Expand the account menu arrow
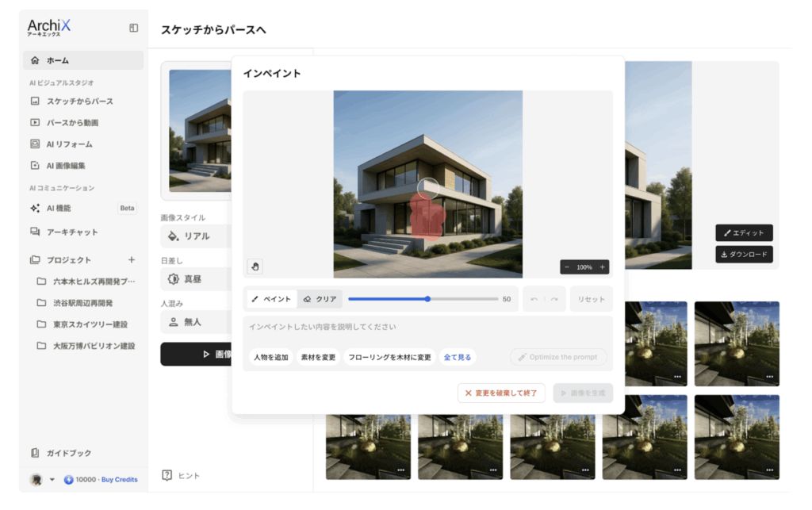Image resolution: width=812 pixels, height=510 pixels. [x=52, y=479]
